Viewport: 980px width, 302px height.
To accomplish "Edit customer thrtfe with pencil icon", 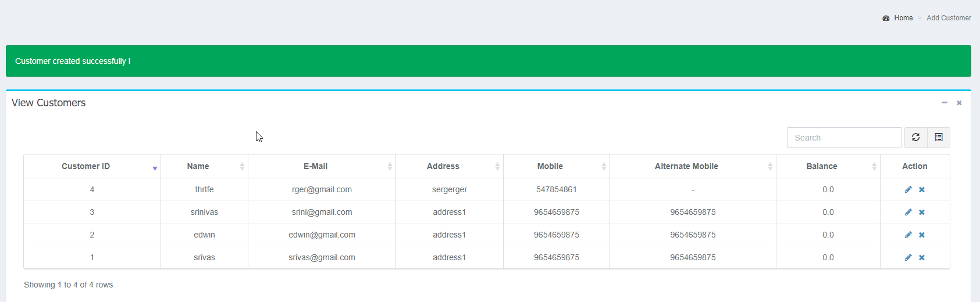I will (x=908, y=189).
